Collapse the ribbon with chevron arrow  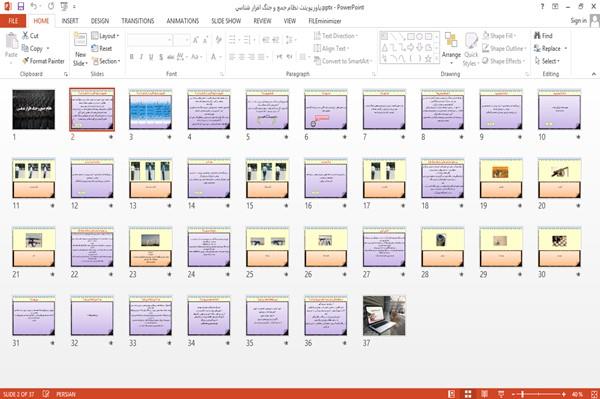(x=593, y=74)
